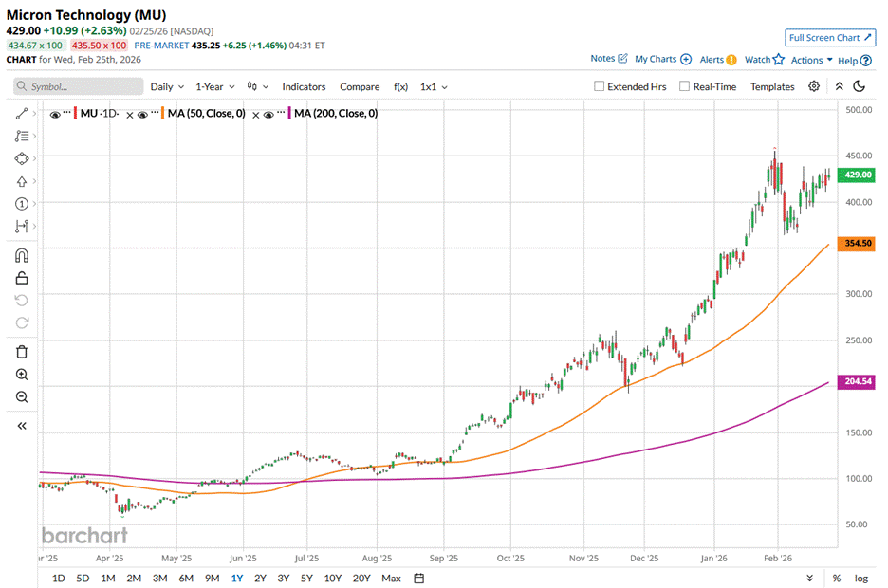
Task: Zoom in using the magnifier plus icon
Action: [22, 375]
